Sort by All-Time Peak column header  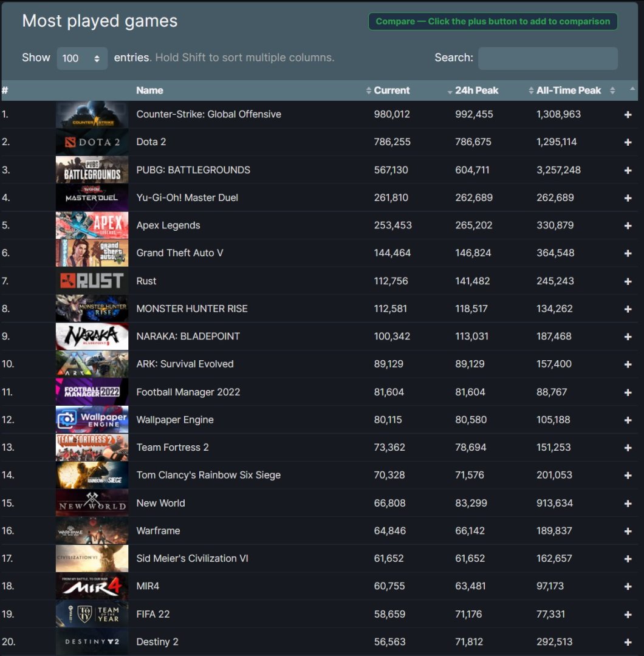pyautogui.click(x=569, y=91)
